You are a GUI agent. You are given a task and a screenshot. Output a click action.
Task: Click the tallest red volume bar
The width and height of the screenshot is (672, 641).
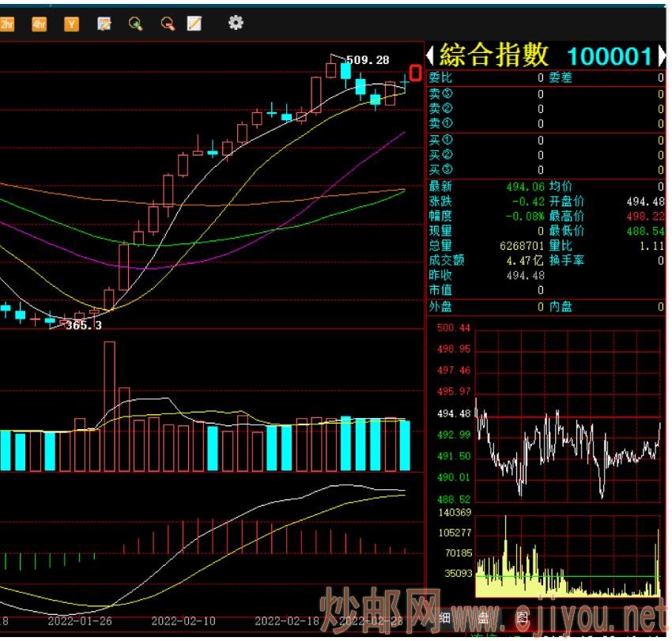(109, 406)
